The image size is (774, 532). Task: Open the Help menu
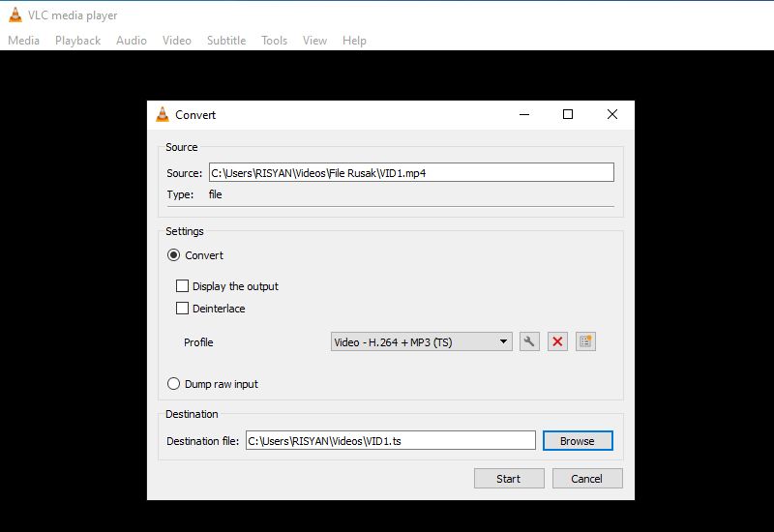point(354,41)
